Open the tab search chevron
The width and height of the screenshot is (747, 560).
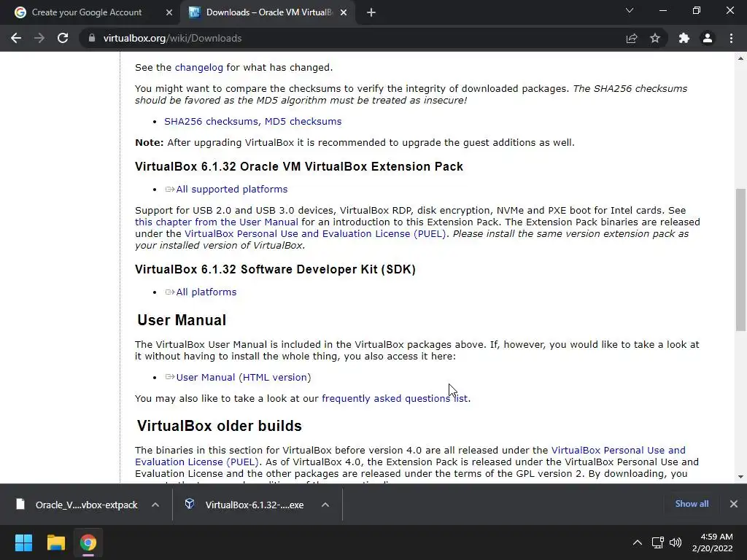[630, 10]
